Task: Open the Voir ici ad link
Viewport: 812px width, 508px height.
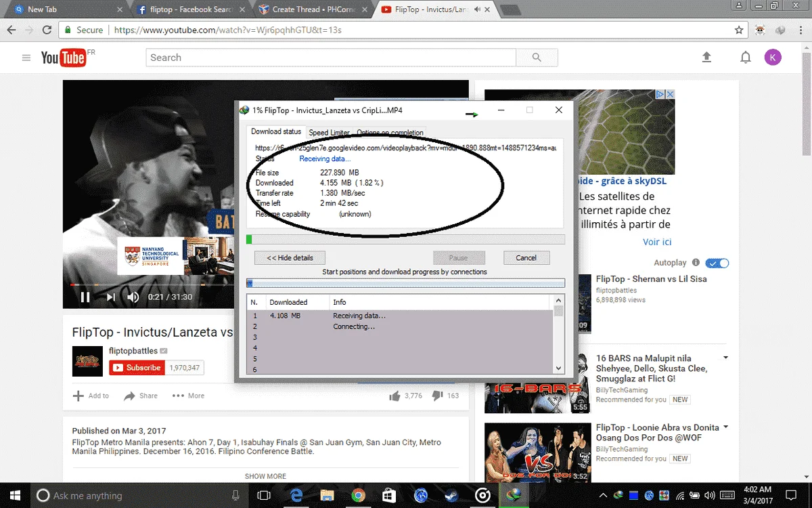Action: click(657, 242)
